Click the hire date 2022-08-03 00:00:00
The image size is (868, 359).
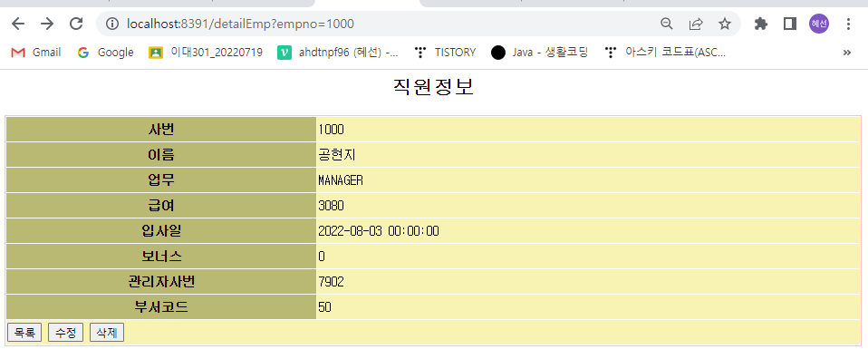pyautogui.click(x=379, y=231)
